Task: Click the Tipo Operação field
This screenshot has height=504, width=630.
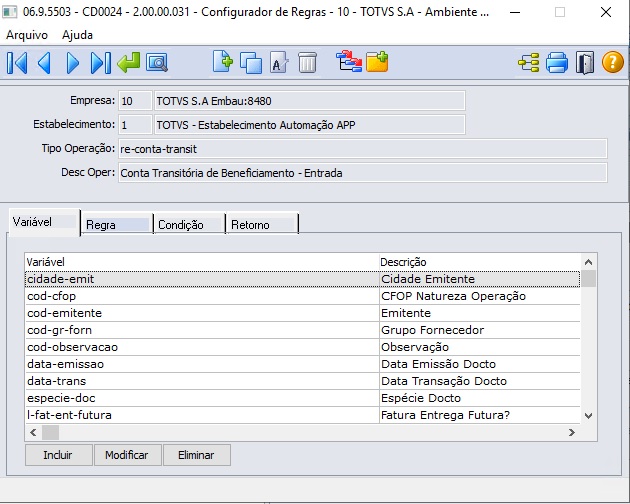Action: 363,149
